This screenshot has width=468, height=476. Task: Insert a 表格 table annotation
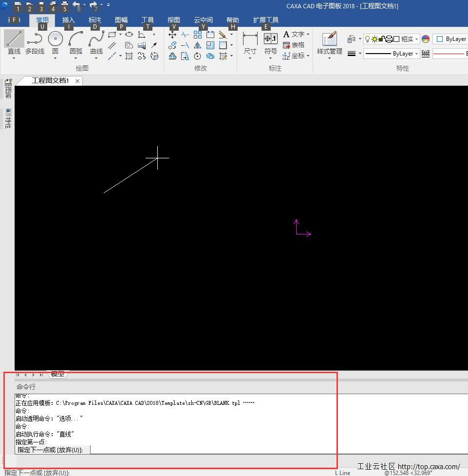tap(294, 45)
